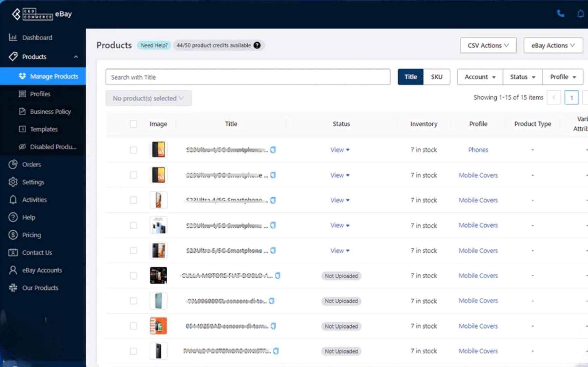The width and height of the screenshot is (588, 367).
Task: Open the Status filter dropdown
Action: [x=523, y=77]
